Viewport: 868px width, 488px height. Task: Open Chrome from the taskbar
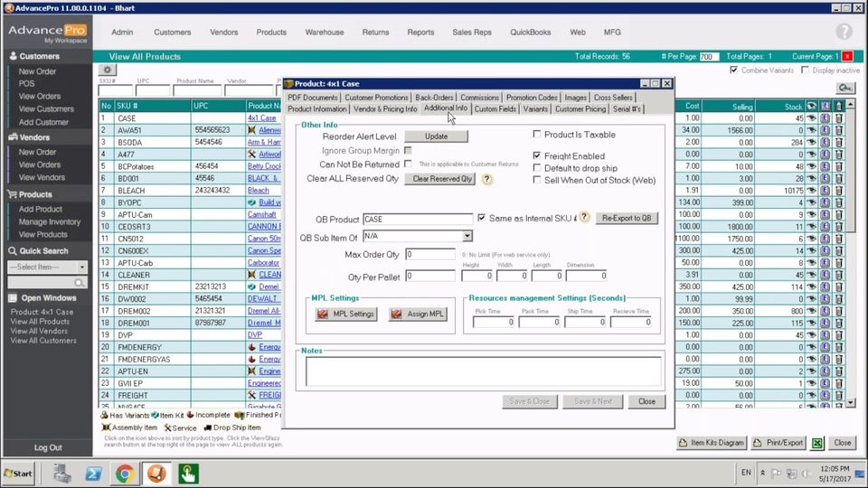(125, 474)
